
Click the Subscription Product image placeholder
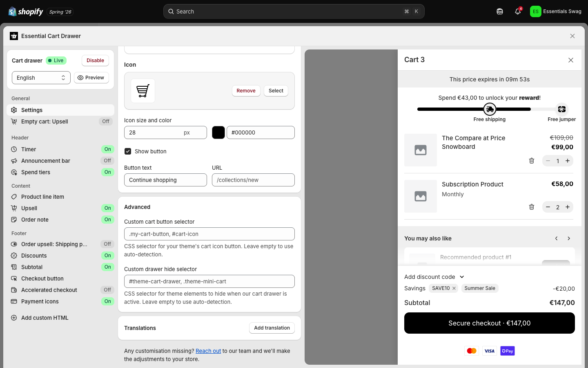(421, 196)
